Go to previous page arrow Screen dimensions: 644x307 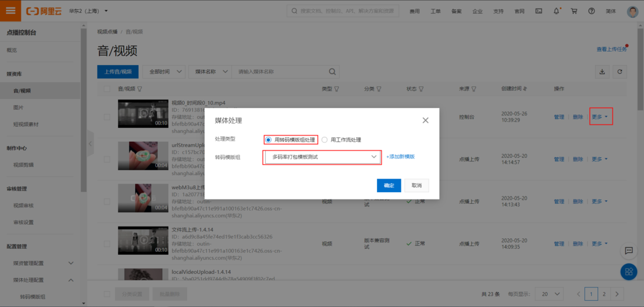pos(578,294)
